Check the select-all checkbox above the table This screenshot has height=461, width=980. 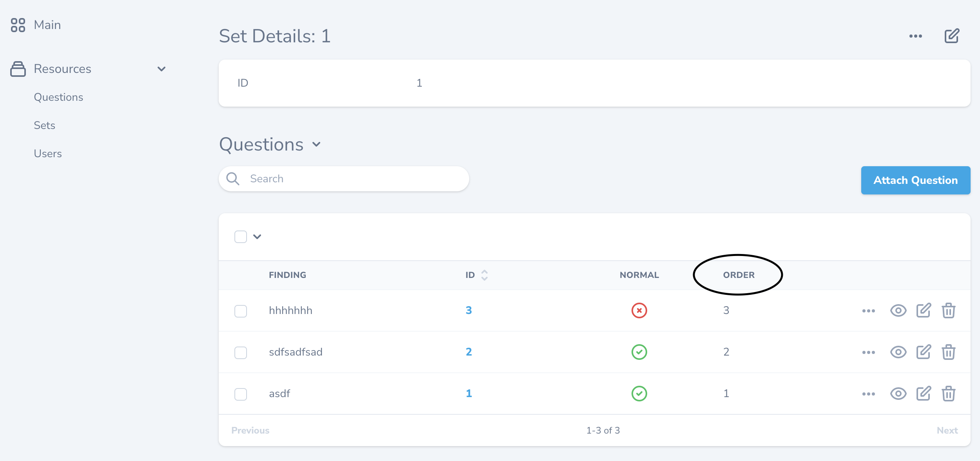pyautogui.click(x=241, y=236)
